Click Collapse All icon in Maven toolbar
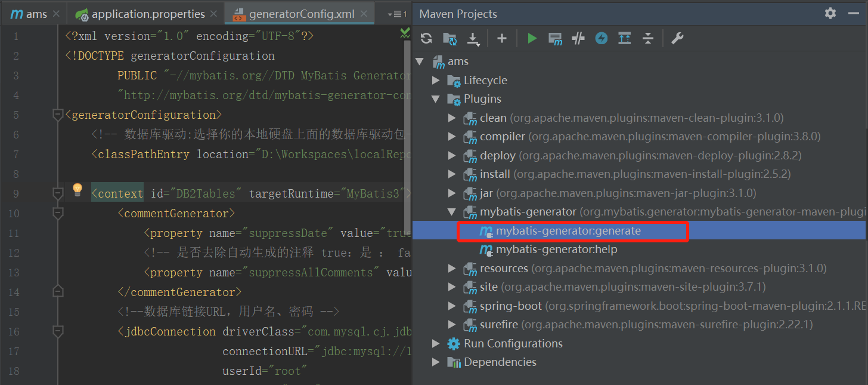868x385 pixels. pyautogui.click(x=648, y=38)
